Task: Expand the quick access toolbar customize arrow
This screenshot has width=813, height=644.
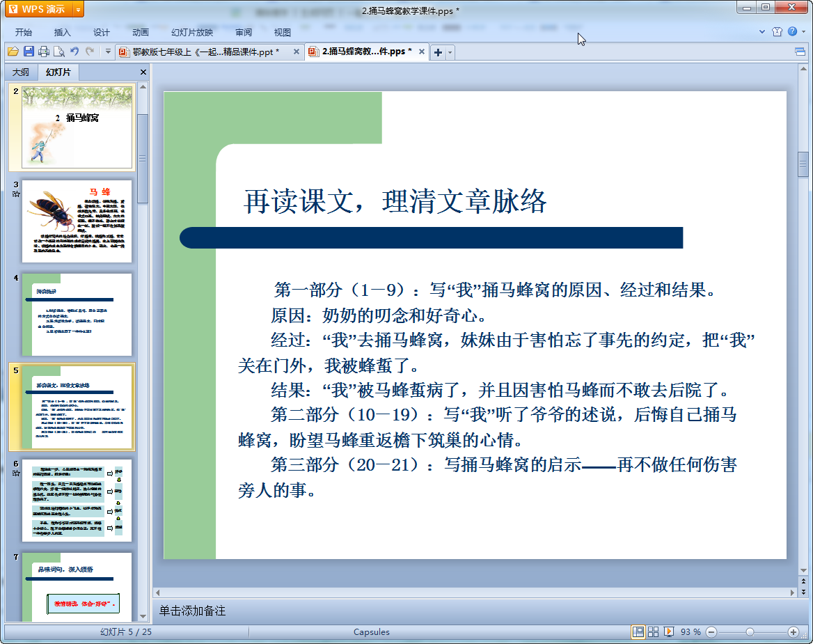Action: 108,52
